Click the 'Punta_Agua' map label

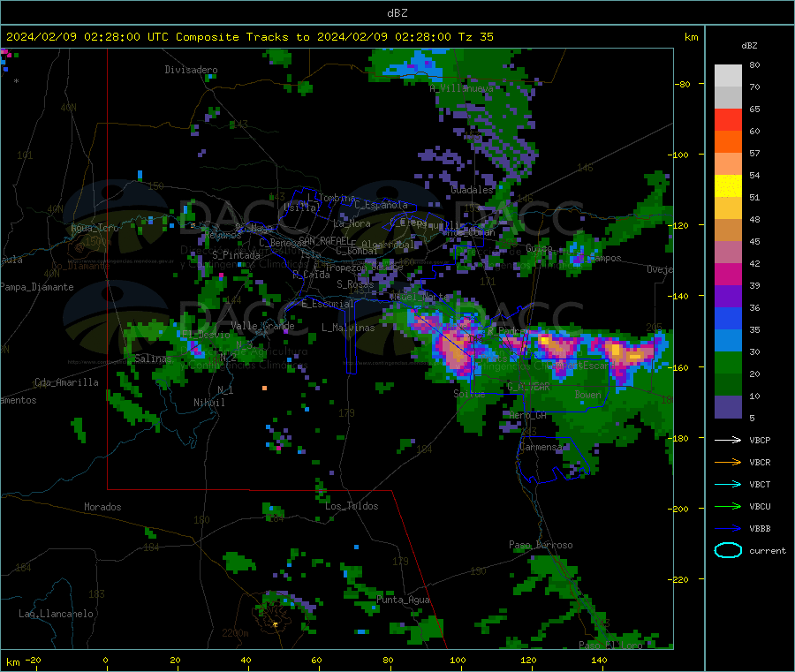tap(403, 600)
